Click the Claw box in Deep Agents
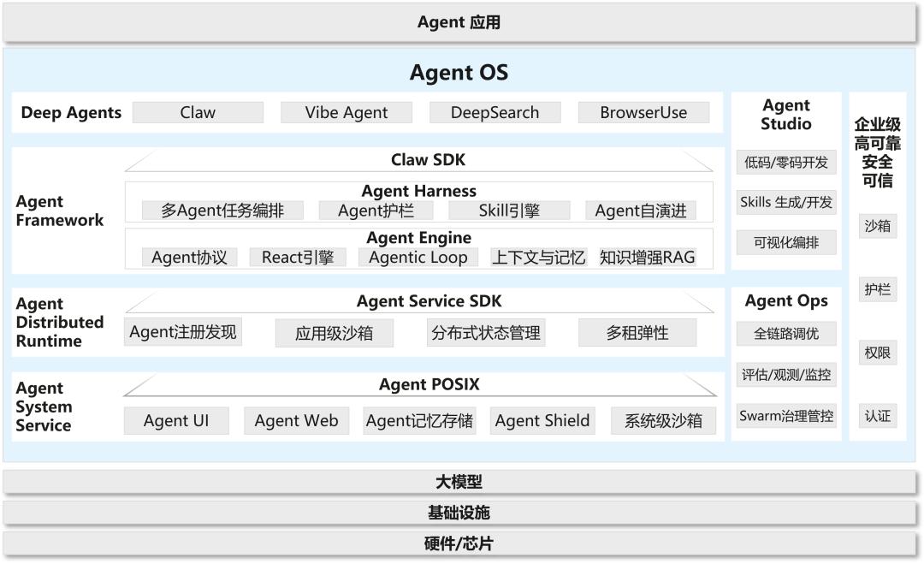Screen dimensions: 924x570 click(198, 112)
